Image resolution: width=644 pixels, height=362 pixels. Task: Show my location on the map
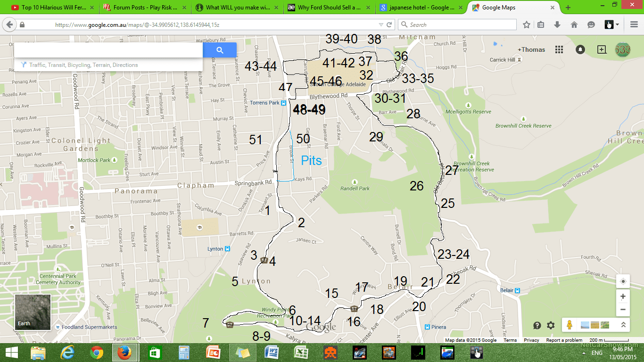(623, 281)
